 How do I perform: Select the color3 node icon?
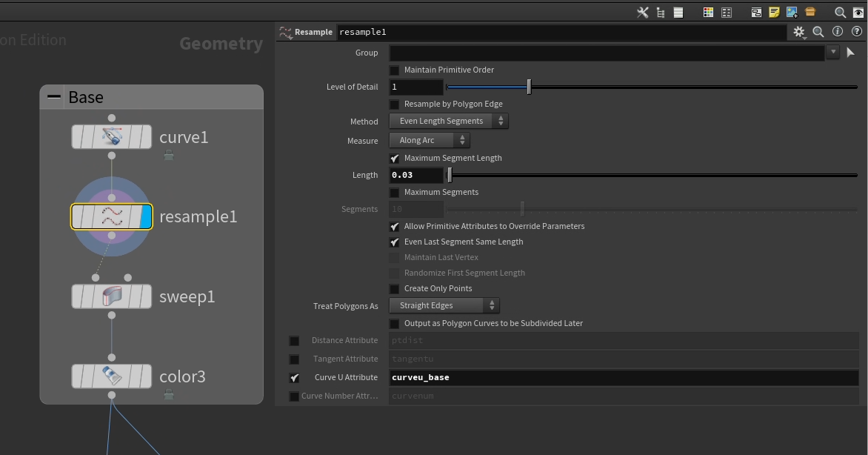(112, 376)
